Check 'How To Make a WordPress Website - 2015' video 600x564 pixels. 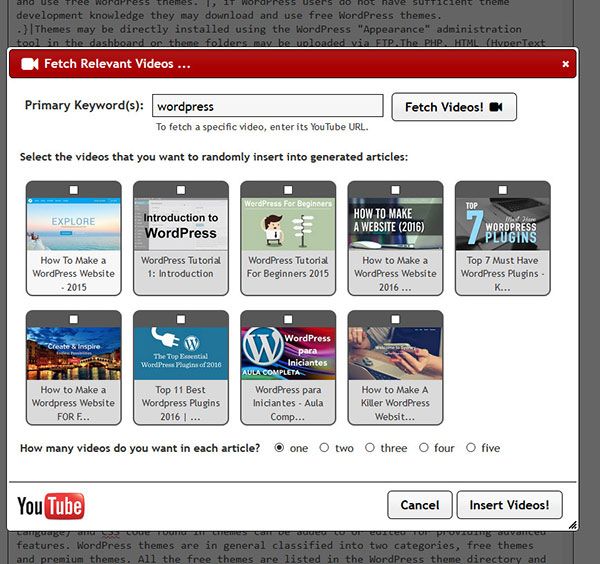[x=74, y=190]
